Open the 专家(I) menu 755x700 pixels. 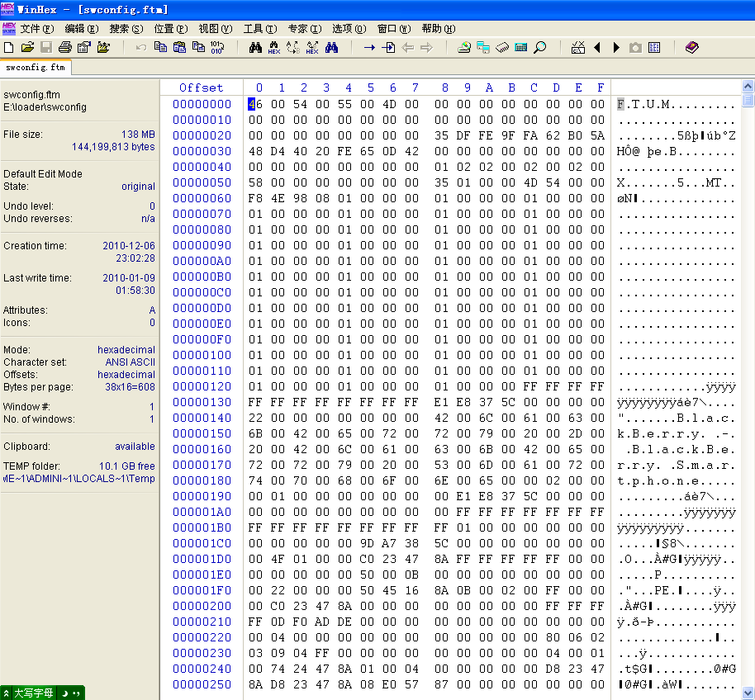coord(305,29)
